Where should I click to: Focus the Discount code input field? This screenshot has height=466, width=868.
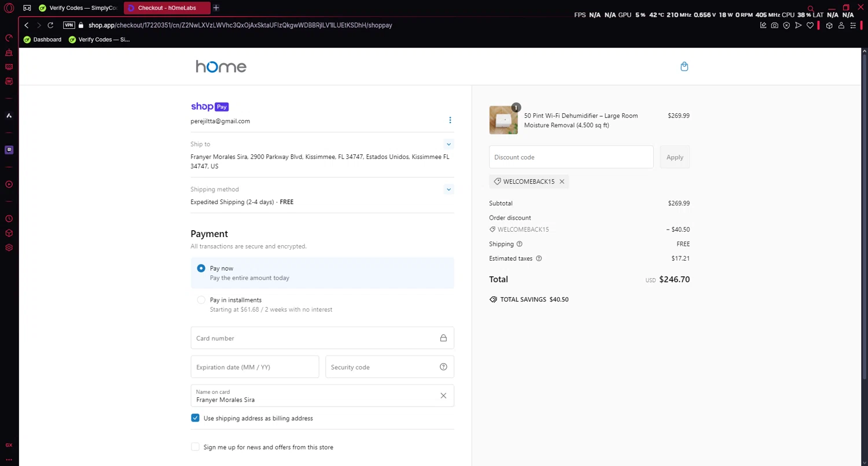pyautogui.click(x=571, y=157)
